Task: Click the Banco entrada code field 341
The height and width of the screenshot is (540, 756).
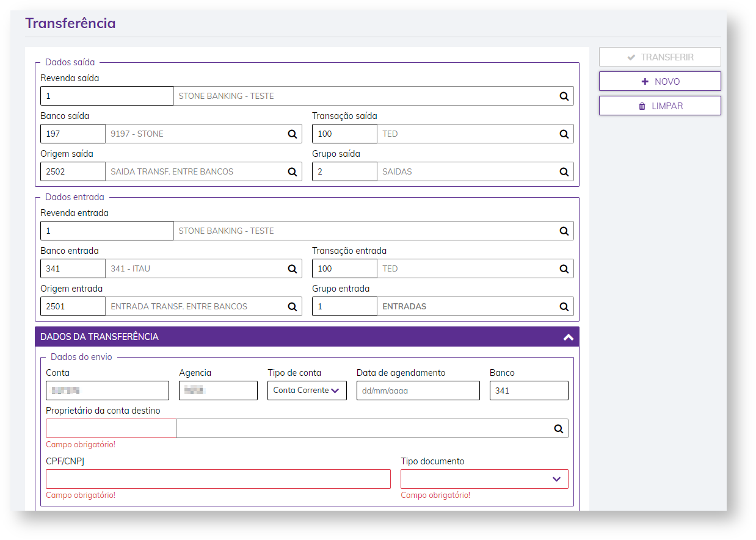Action: pos(73,268)
